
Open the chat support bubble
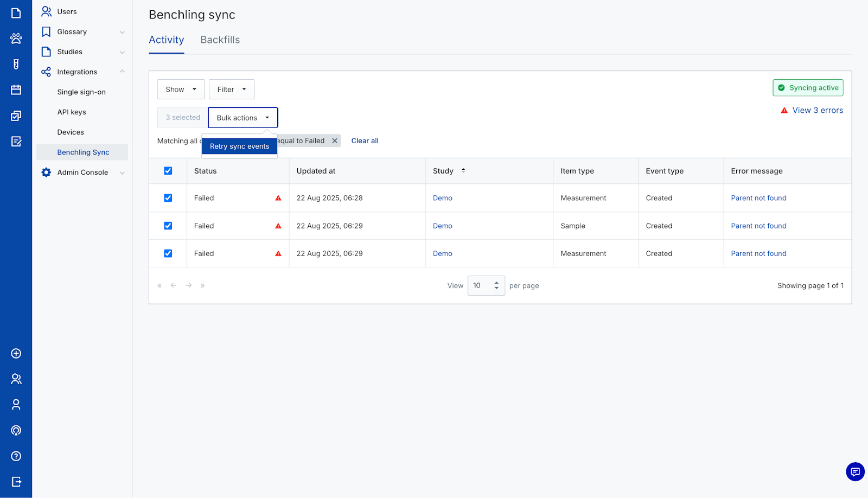(x=855, y=471)
